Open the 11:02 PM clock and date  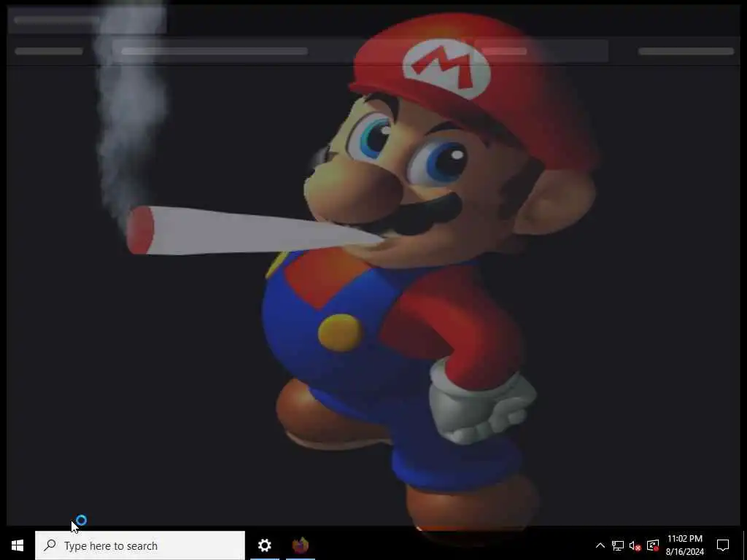(685, 545)
